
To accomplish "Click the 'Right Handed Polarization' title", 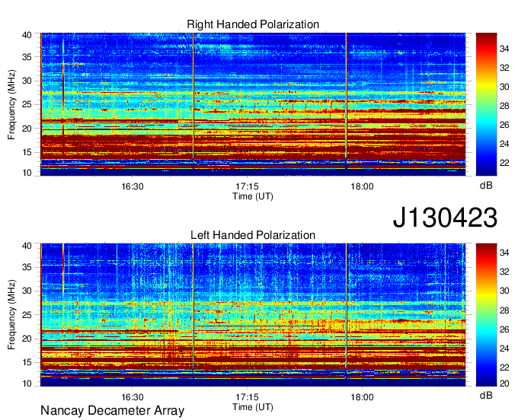I will pos(253,24).
